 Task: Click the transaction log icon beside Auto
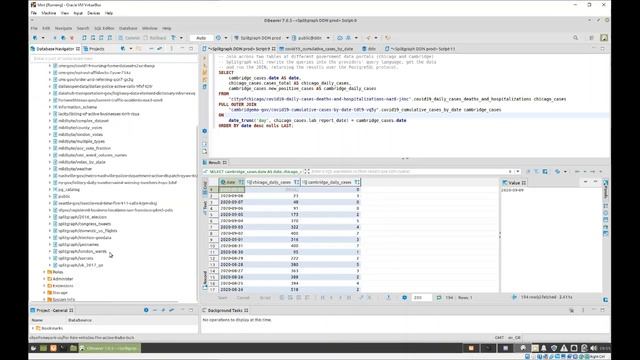[218, 38]
